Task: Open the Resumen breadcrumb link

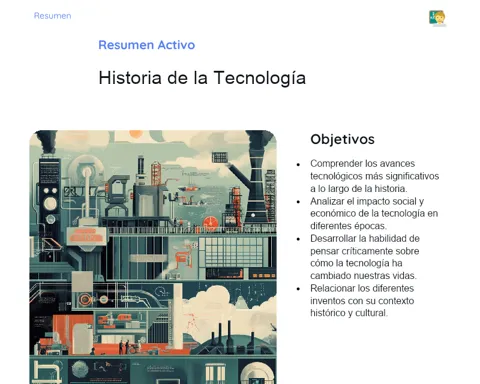Action: click(52, 16)
